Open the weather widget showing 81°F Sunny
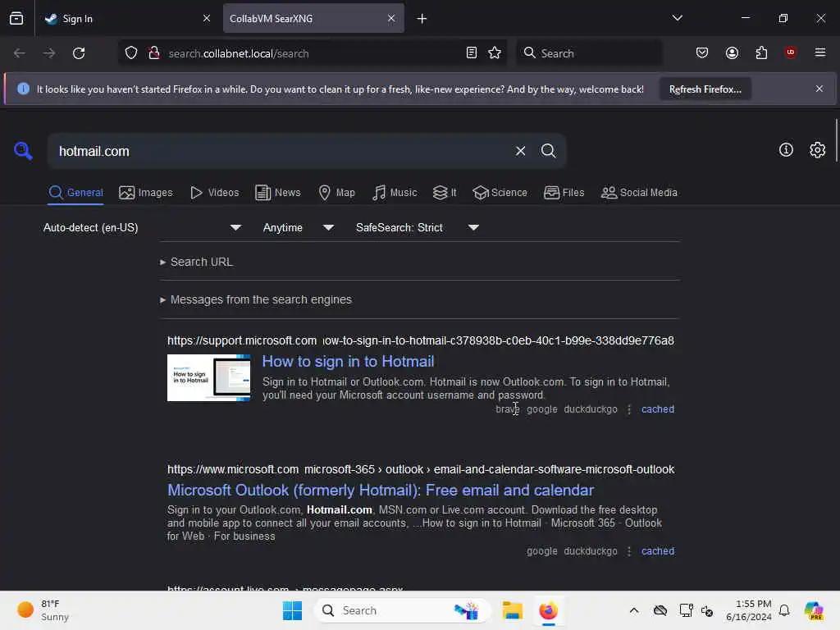The image size is (840, 630). [43, 610]
